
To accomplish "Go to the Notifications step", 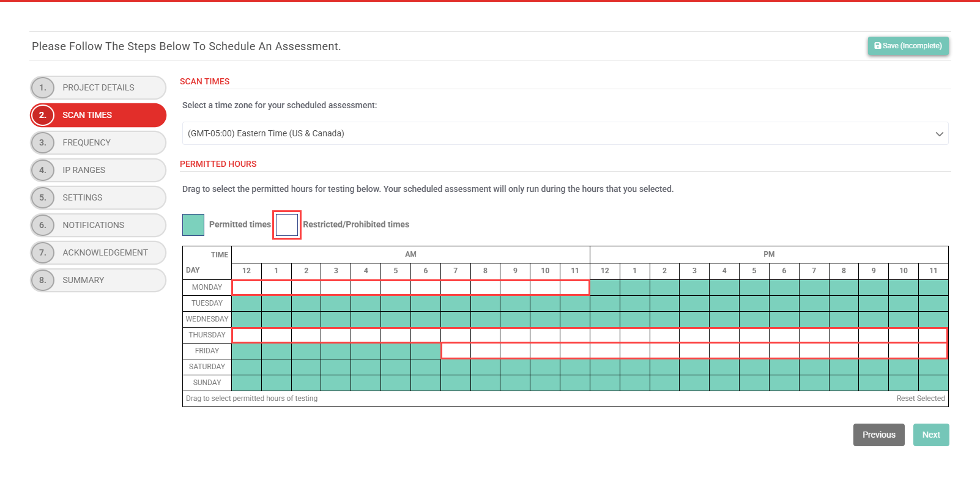I will tap(98, 225).
